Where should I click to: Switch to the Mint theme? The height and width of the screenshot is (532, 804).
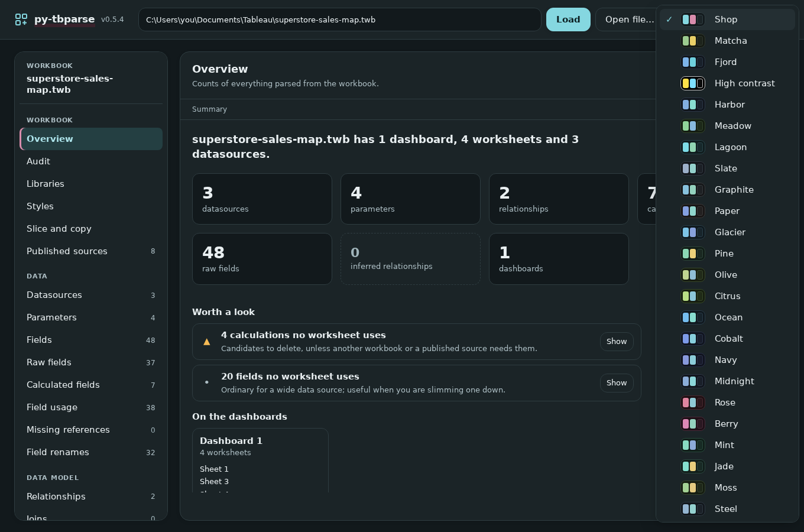tap(727, 445)
